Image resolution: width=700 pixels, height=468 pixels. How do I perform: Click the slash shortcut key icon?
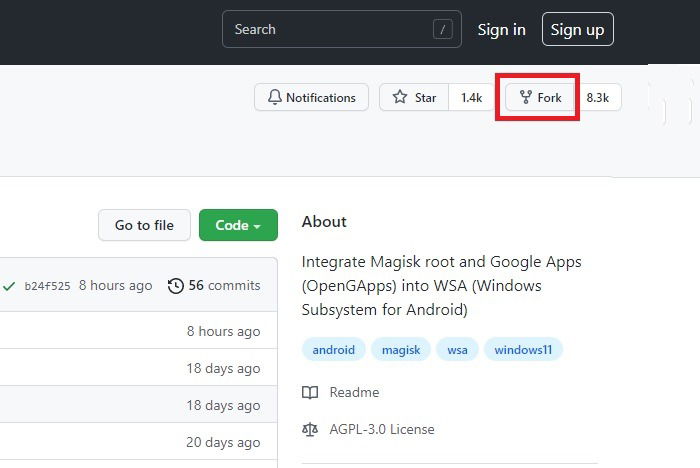pos(442,29)
